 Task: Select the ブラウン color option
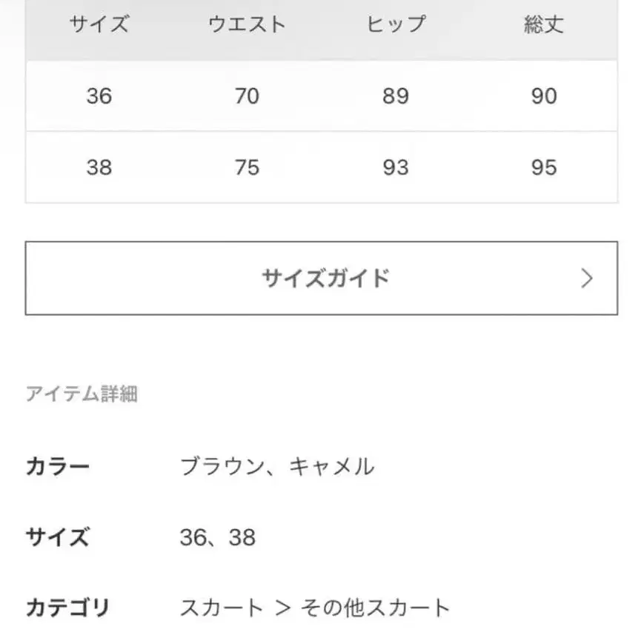217,466
